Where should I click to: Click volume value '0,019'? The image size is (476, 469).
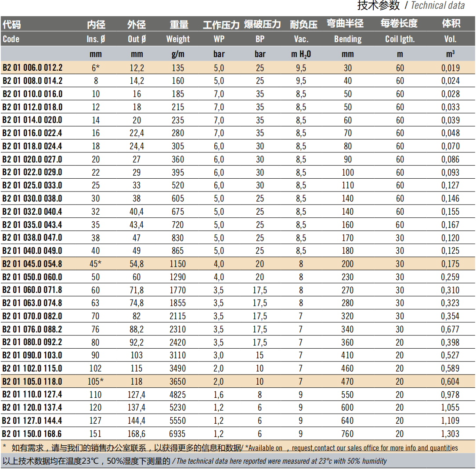click(x=451, y=68)
